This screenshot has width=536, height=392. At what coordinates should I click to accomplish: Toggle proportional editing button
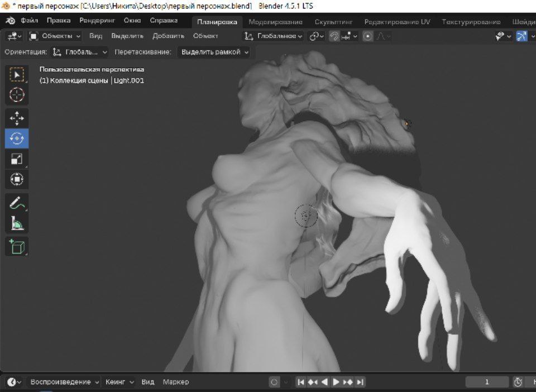[368, 36]
